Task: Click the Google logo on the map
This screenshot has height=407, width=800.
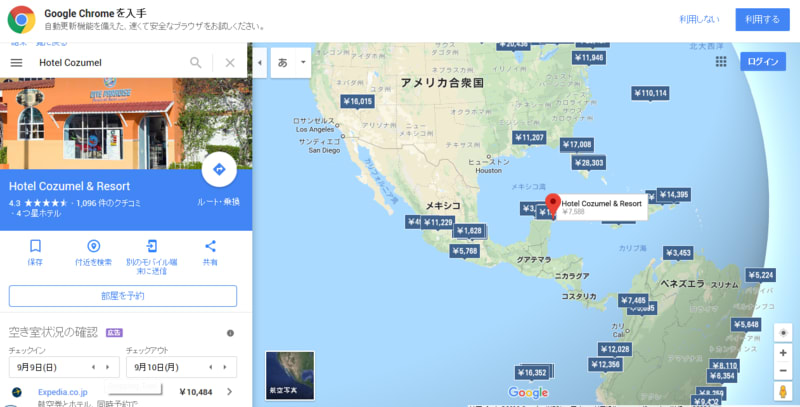Action: pos(528,393)
